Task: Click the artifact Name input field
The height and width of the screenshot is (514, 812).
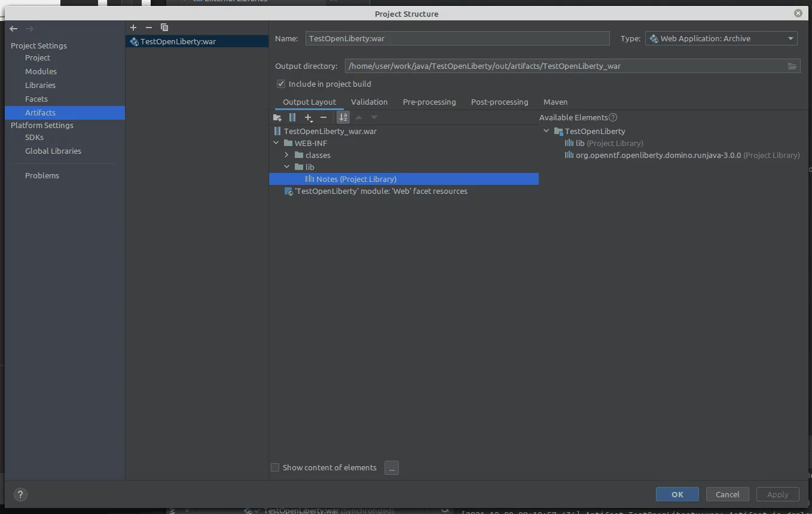Action: click(457, 39)
